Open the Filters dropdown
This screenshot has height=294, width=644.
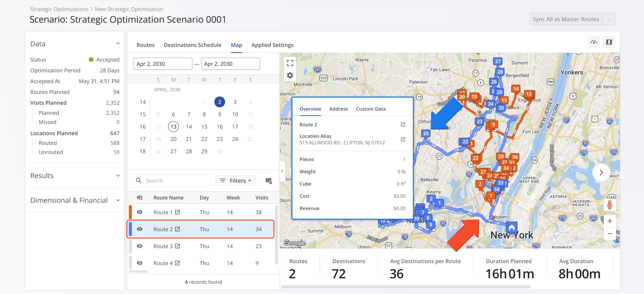tap(236, 181)
